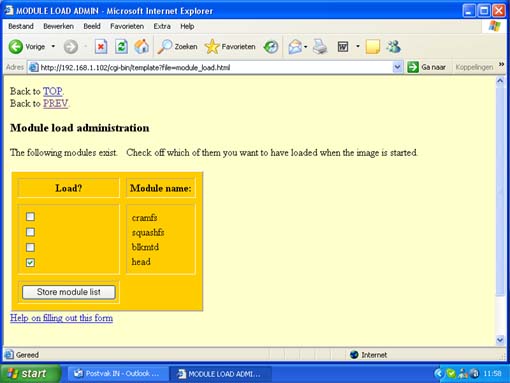
Task: Follow the TOP link
Action: (x=53, y=91)
